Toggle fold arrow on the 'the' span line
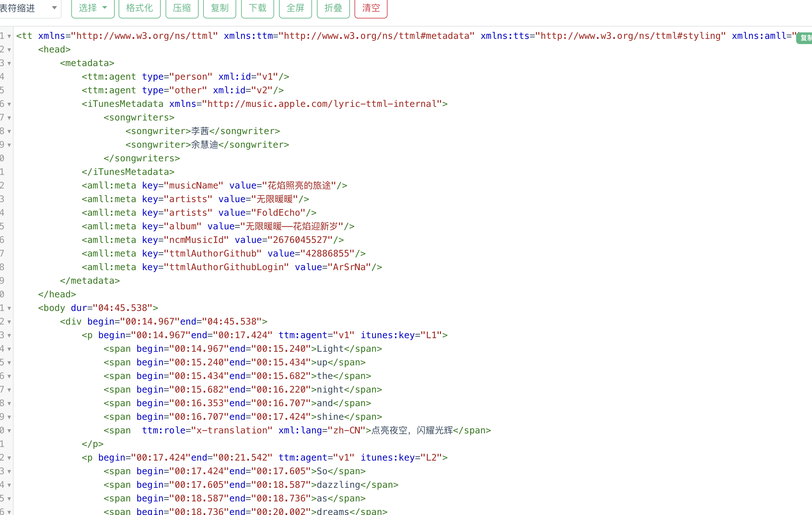Viewport: 812px width, 515px height. [9, 376]
